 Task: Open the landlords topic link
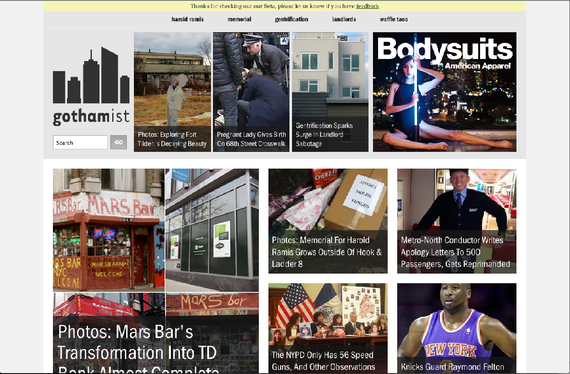pos(344,19)
